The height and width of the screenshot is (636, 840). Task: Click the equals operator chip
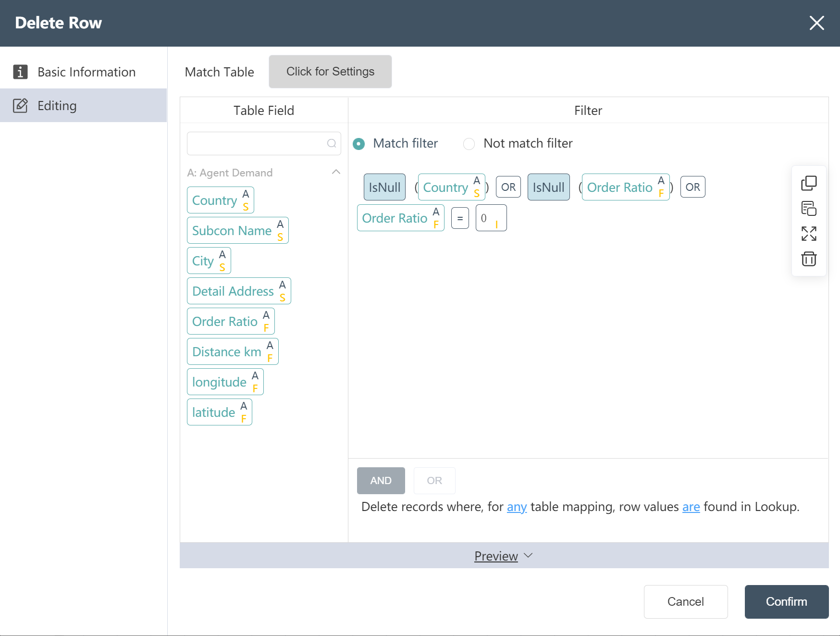point(460,218)
